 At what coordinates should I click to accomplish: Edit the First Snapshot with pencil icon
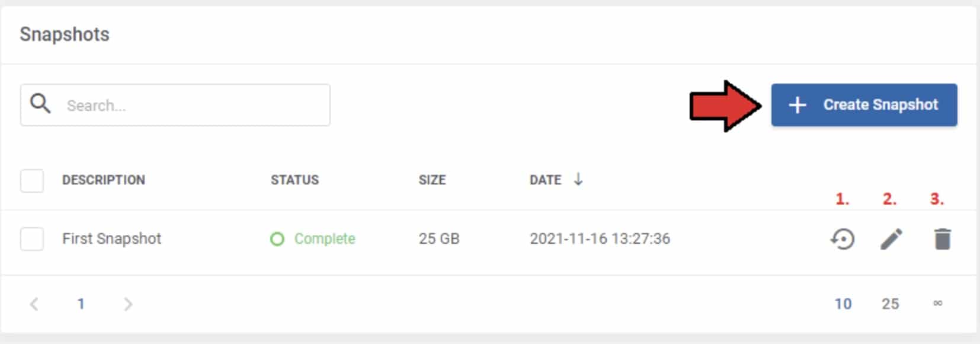(891, 239)
